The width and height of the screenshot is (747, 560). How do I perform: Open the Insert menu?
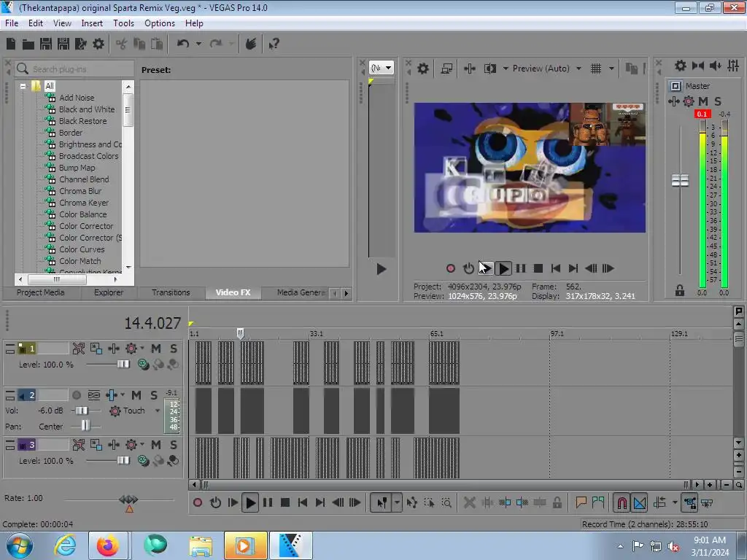[x=92, y=23]
